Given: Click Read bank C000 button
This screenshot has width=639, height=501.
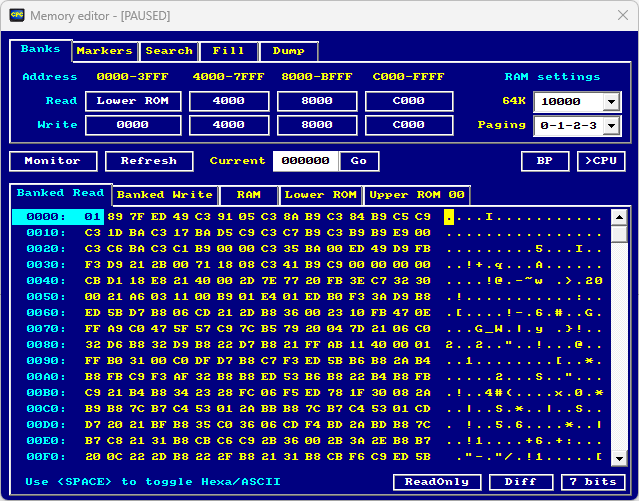Looking at the screenshot, I should pos(409,101).
